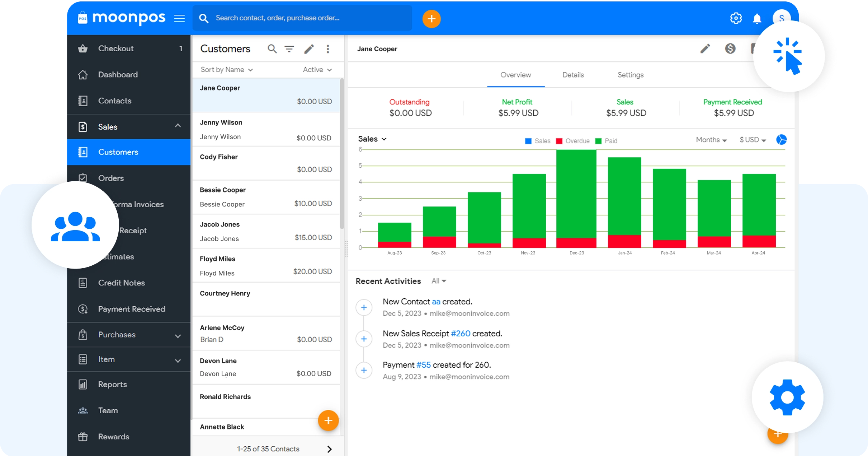This screenshot has width=868, height=456.
Task: Click the red Overdue legend swatch
Action: (x=559, y=141)
